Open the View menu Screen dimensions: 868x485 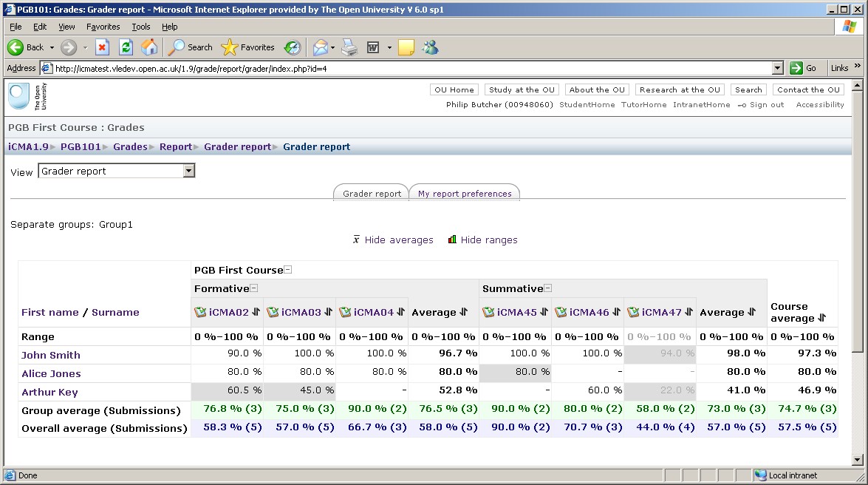coord(66,27)
